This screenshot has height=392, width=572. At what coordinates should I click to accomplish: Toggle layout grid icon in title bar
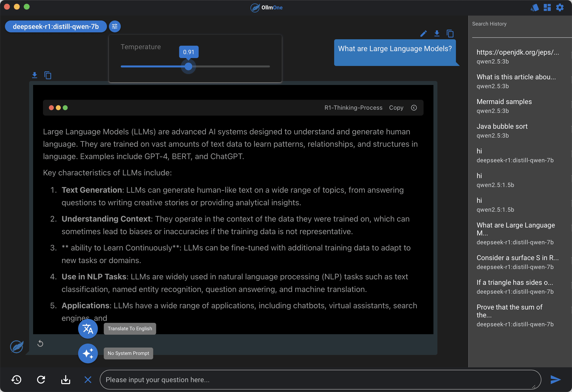[x=547, y=7]
